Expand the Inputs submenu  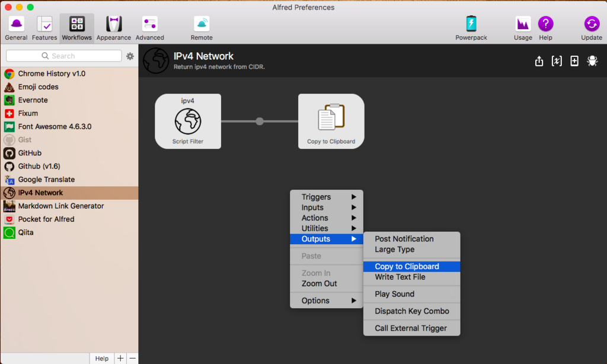click(327, 207)
